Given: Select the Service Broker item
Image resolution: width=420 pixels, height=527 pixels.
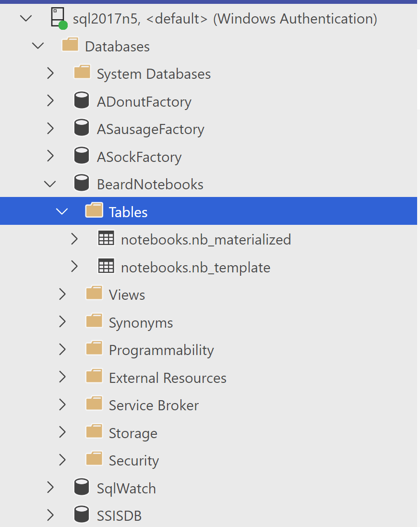Looking at the screenshot, I should point(154,405).
